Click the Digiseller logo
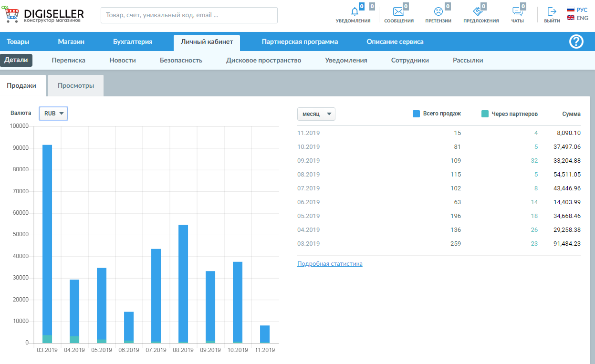Screen dimensions: 595x364 [45, 15]
